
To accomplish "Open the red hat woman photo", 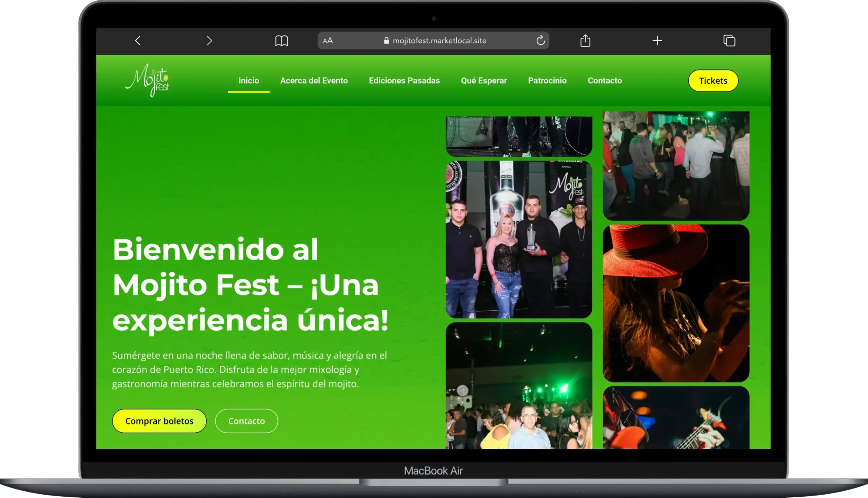I will click(676, 303).
